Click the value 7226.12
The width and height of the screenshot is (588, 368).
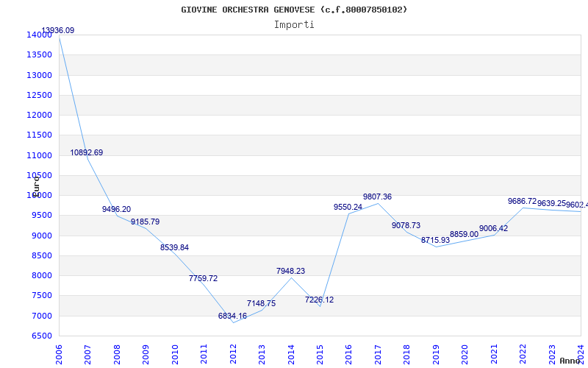point(320,300)
